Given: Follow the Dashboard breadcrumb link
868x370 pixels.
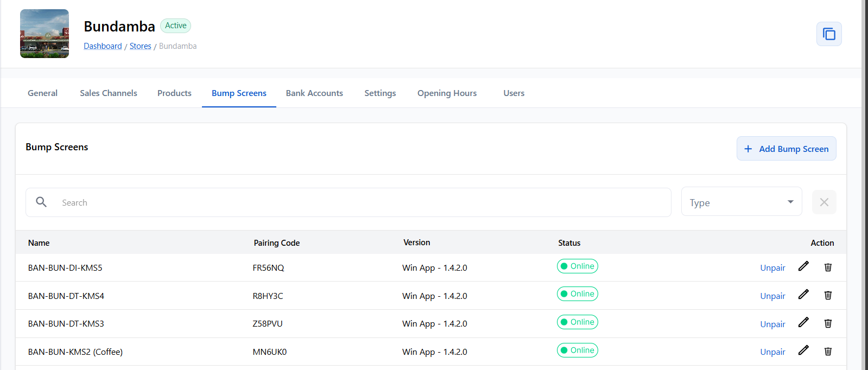Looking at the screenshot, I should click(x=103, y=46).
